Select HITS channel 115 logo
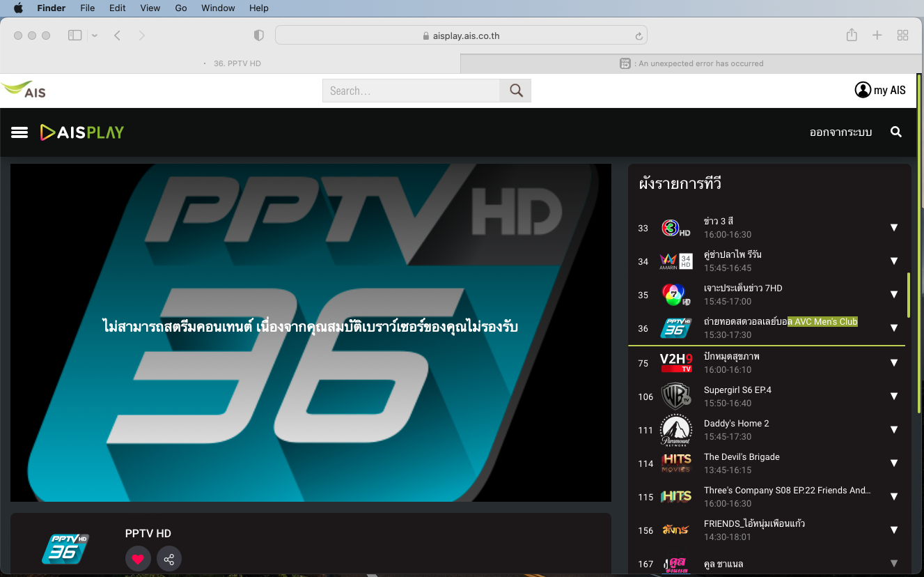 coord(675,497)
